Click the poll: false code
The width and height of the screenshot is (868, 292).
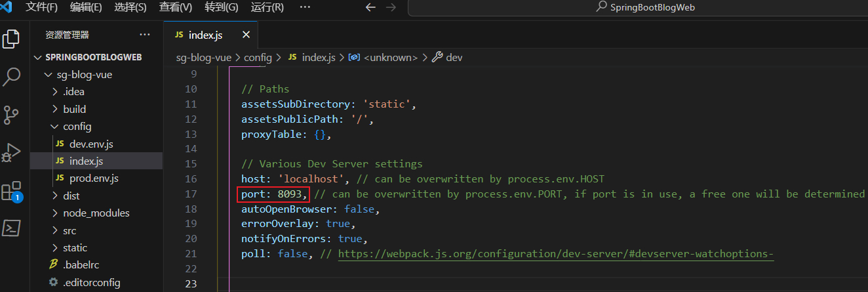click(278, 254)
